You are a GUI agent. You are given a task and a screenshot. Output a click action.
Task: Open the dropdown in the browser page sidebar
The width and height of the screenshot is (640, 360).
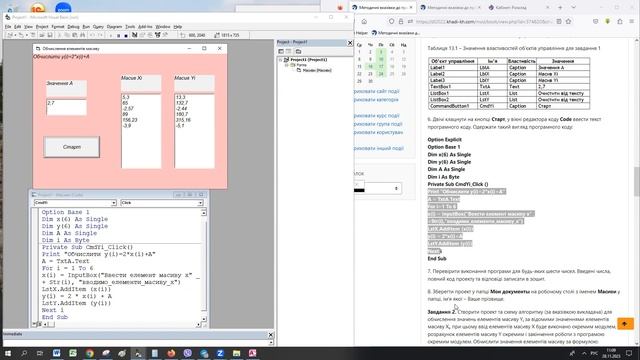tap(378, 189)
